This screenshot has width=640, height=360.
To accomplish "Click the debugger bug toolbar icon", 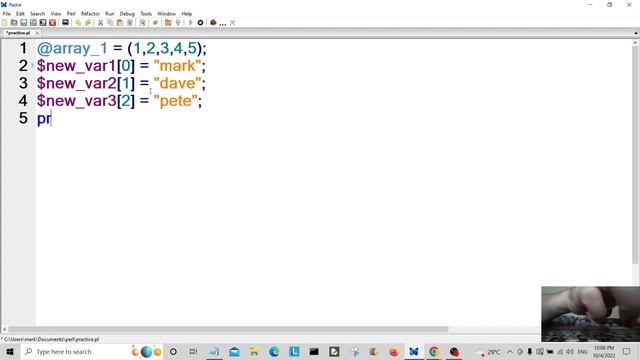I will tap(213, 23).
